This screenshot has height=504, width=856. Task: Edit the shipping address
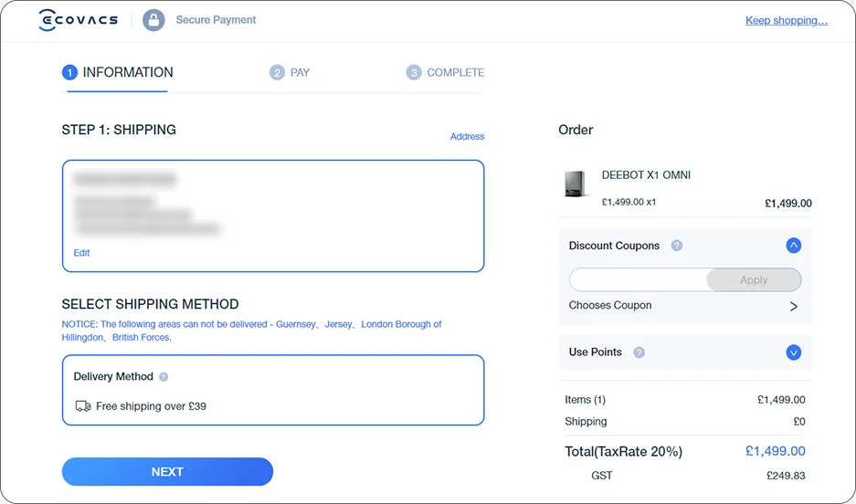[x=82, y=253]
